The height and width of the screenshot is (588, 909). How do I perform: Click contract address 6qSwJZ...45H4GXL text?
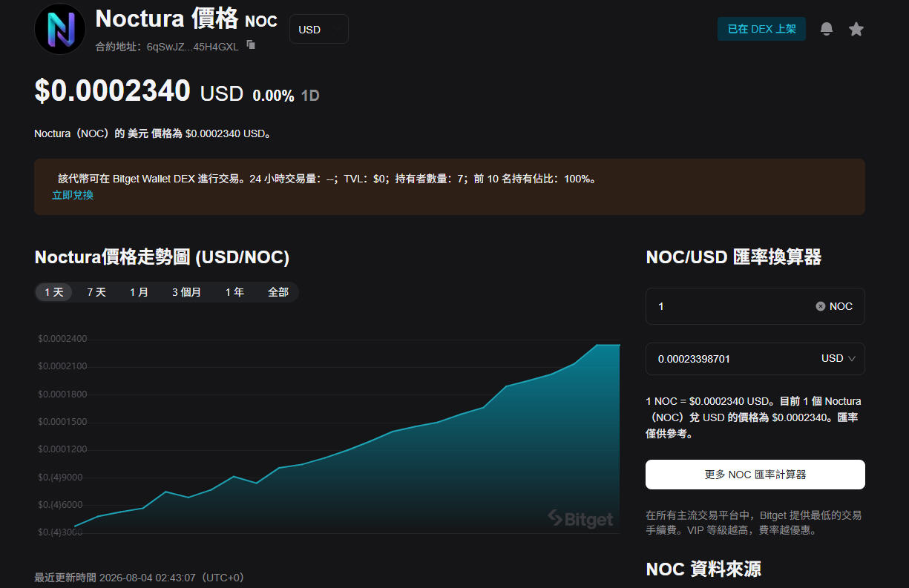pos(193,46)
